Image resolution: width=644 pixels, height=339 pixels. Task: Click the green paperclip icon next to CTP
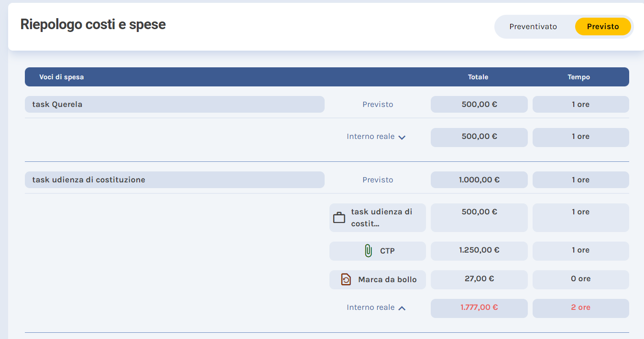pos(368,251)
